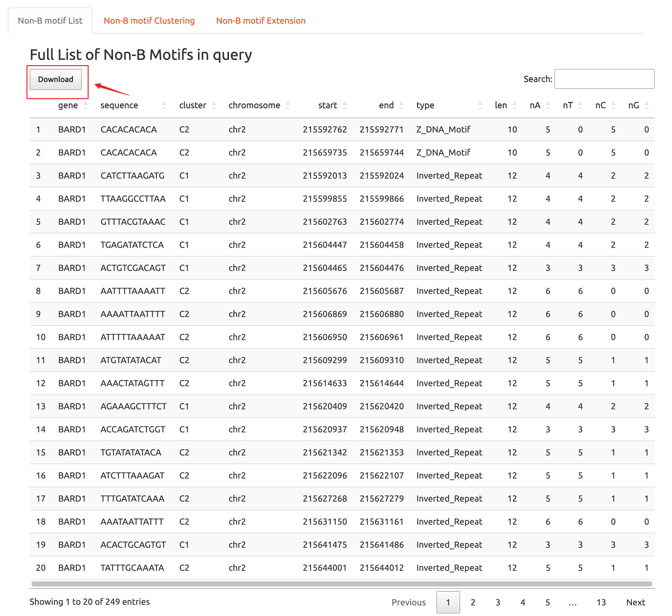Viewport: 672px width, 616px height.
Task: Select sequence AATTTTAAAATT cell
Action: (133, 291)
